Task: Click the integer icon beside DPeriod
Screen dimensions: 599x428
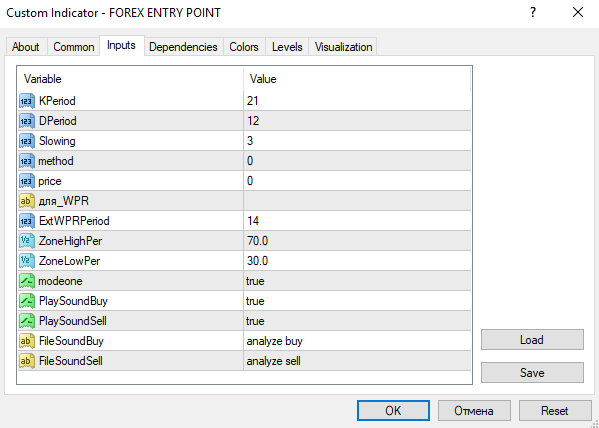Action: [x=27, y=121]
